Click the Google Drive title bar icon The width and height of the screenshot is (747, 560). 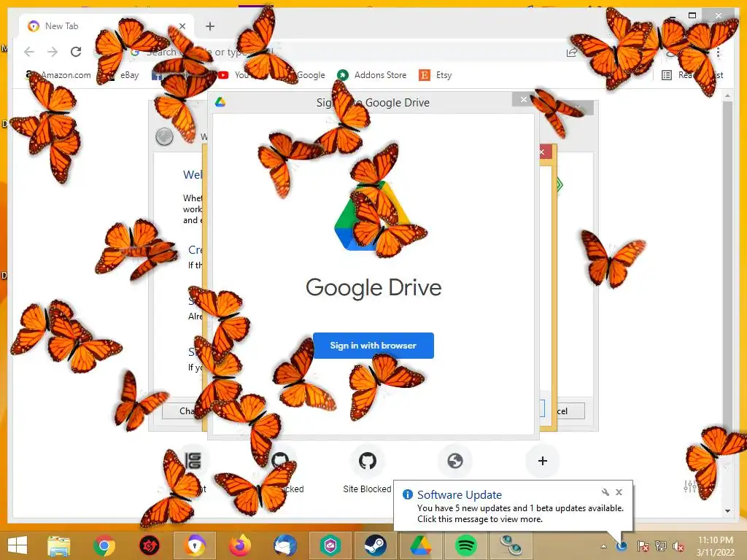(220, 102)
